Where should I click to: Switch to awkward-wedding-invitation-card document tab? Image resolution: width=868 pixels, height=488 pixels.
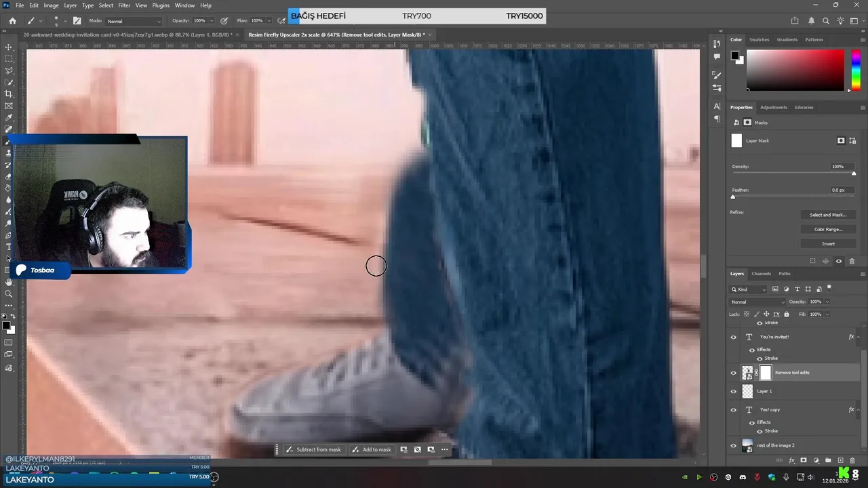(127, 35)
